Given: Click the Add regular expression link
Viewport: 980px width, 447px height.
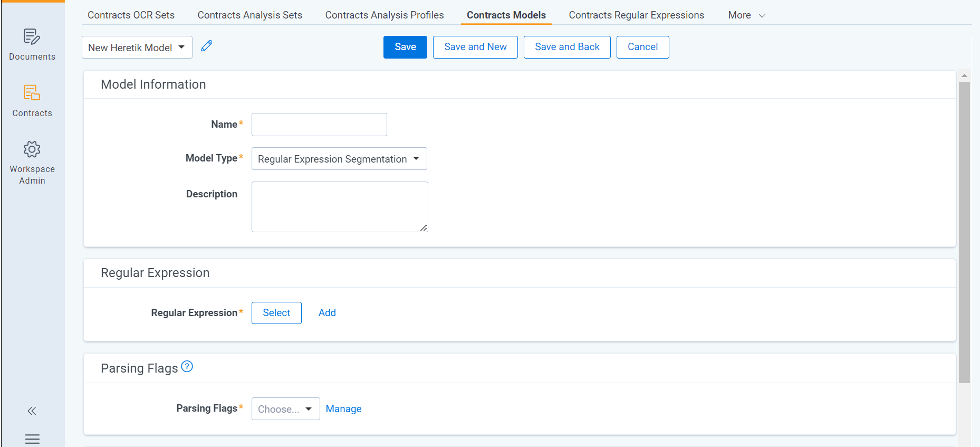Looking at the screenshot, I should [x=327, y=313].
